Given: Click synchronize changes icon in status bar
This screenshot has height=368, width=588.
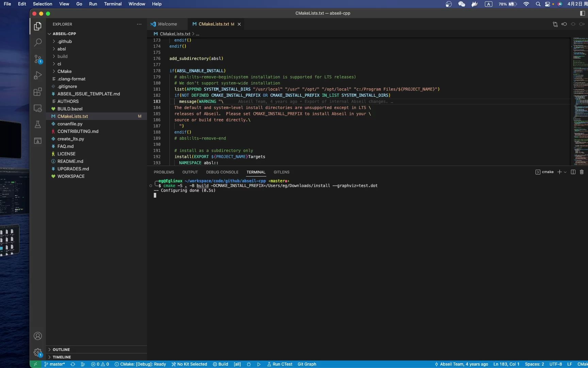Looking at the screenshot, I should click(x=72, y=364).
